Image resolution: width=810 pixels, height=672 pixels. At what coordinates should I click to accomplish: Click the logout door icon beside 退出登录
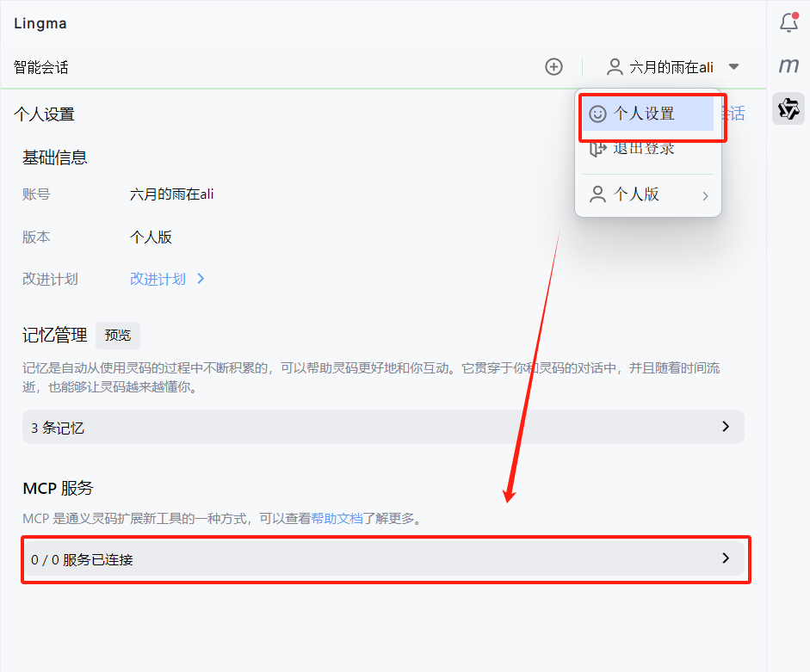[x=597, y=148]
